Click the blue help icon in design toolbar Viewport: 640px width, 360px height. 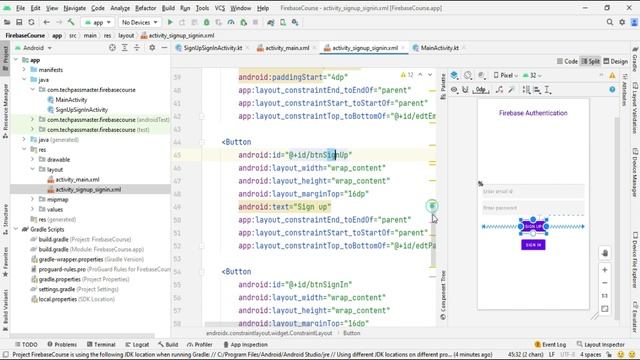612,90
